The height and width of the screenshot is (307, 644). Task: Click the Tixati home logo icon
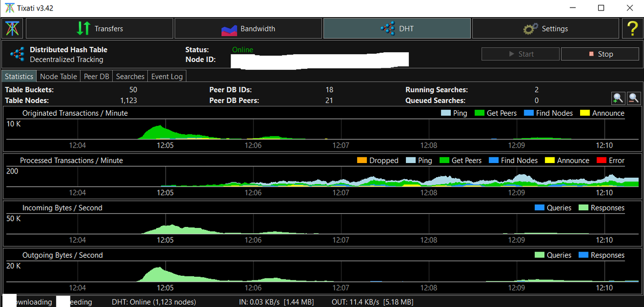(x=13, y=29)
